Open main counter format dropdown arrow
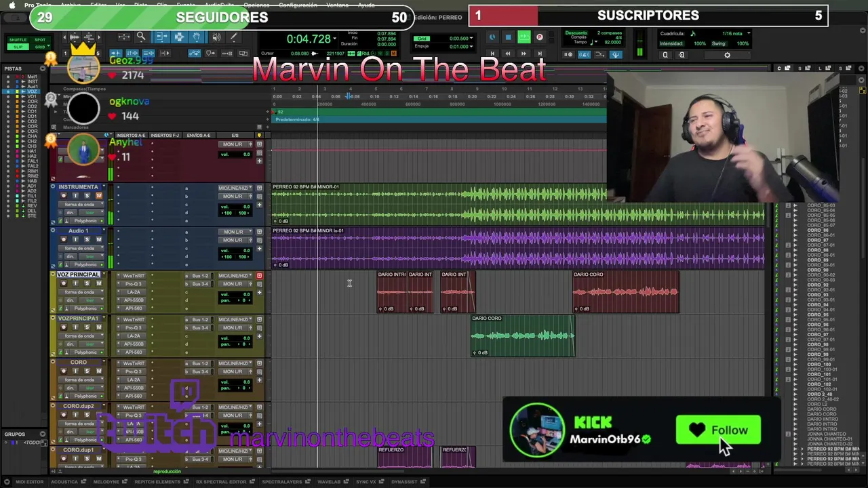Screen dimensions: 868x488 pyautogui.click(x=334, y=39)
